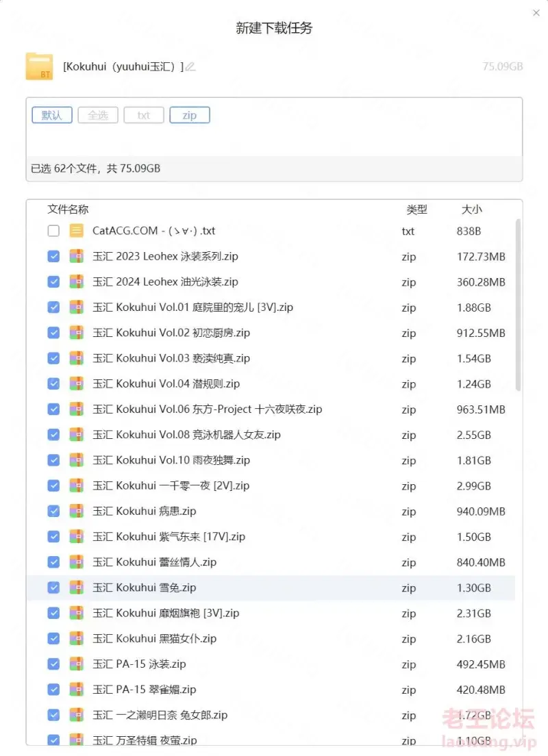Uncheck PA-15 泳装.zip checkbox

tap(53, 664)
